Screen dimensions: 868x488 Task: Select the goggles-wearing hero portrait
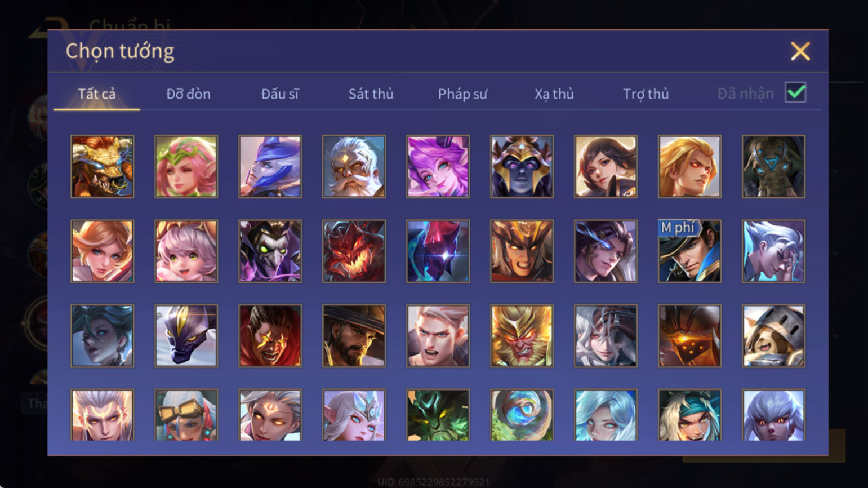(x=186, y=415)
